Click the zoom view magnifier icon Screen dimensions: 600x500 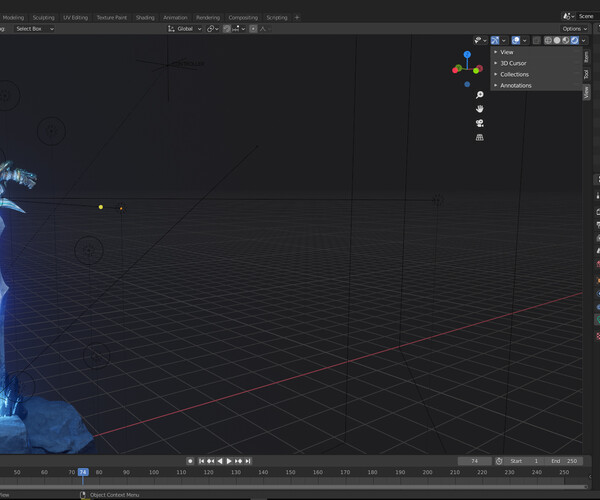(479, 95)
